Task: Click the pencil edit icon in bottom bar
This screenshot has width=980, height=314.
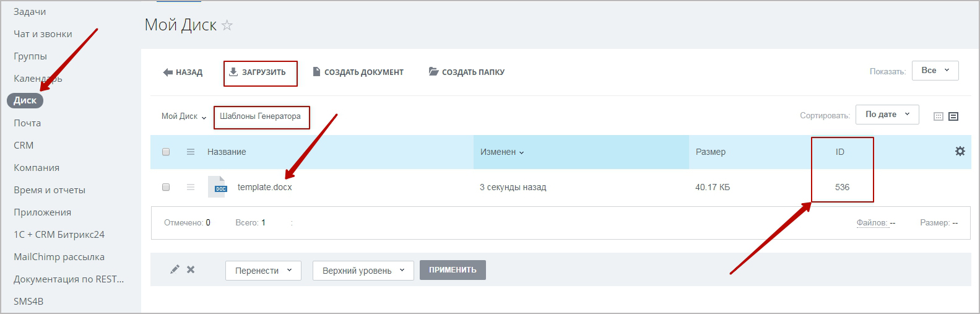Action: tap(175, 269)
